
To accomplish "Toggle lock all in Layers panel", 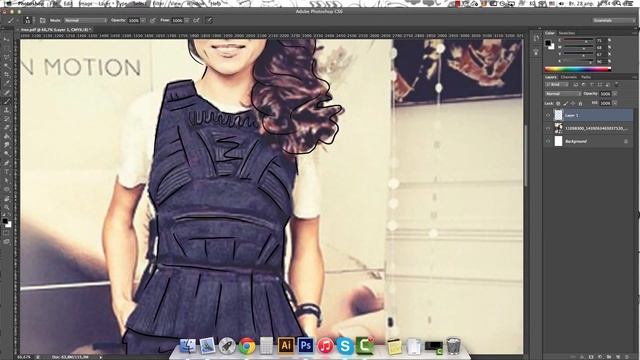I will point(580,104).
